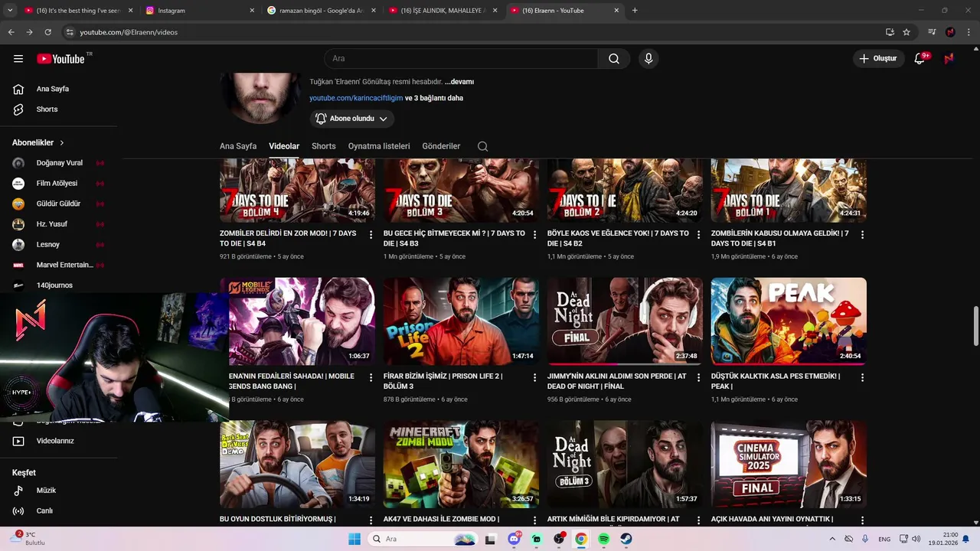Screen dimensions: 980x551
Task: Open the Oynatma listeleri tab
Action: (379, 146)
